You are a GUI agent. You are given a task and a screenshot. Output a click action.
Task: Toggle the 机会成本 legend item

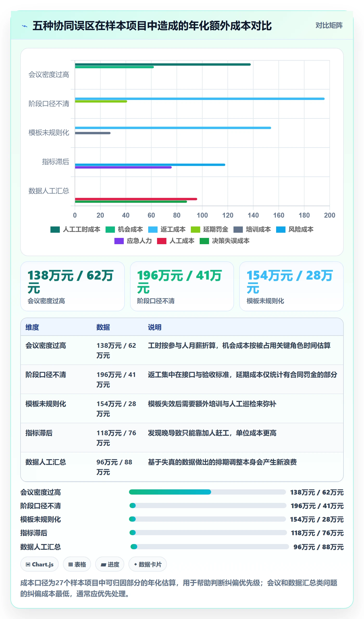[125, 229]
